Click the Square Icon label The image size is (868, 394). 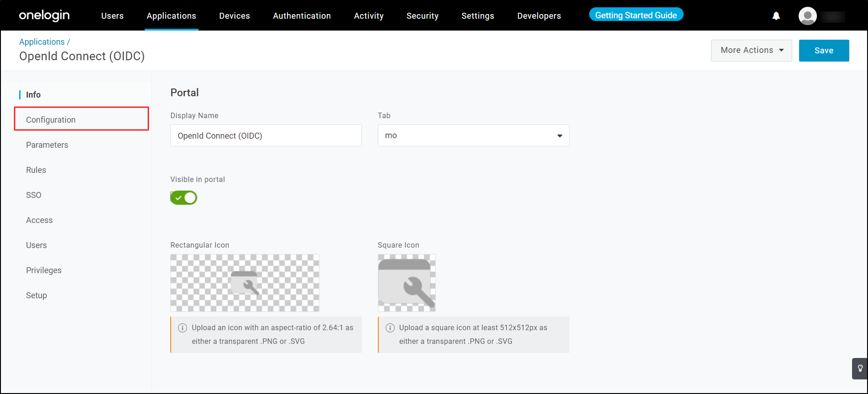398,245
